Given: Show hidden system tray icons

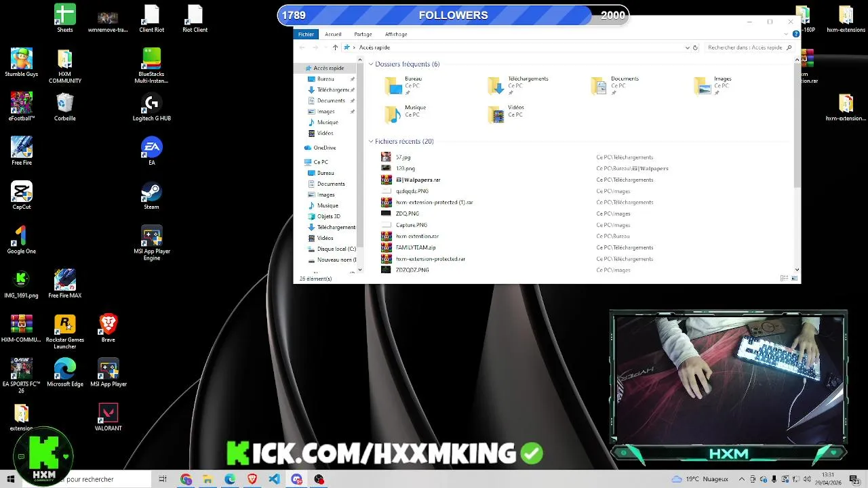Looking at the screenshot, I should (741, 479).
